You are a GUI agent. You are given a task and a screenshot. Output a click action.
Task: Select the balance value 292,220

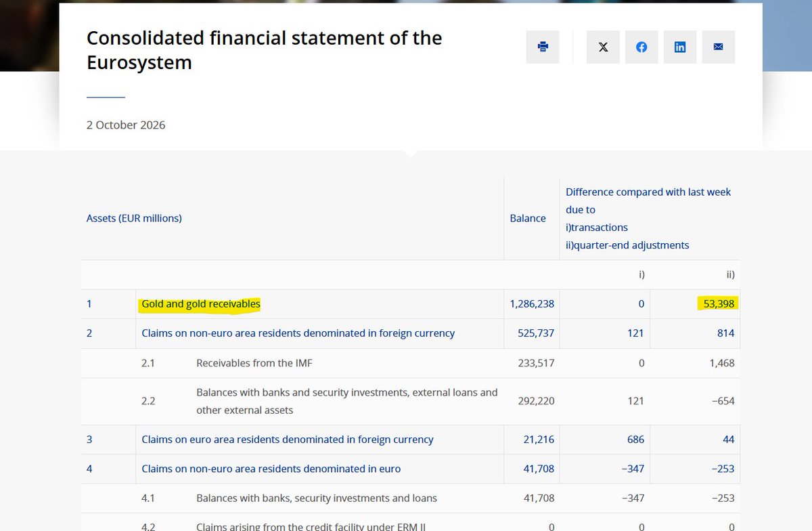[536, 401]
